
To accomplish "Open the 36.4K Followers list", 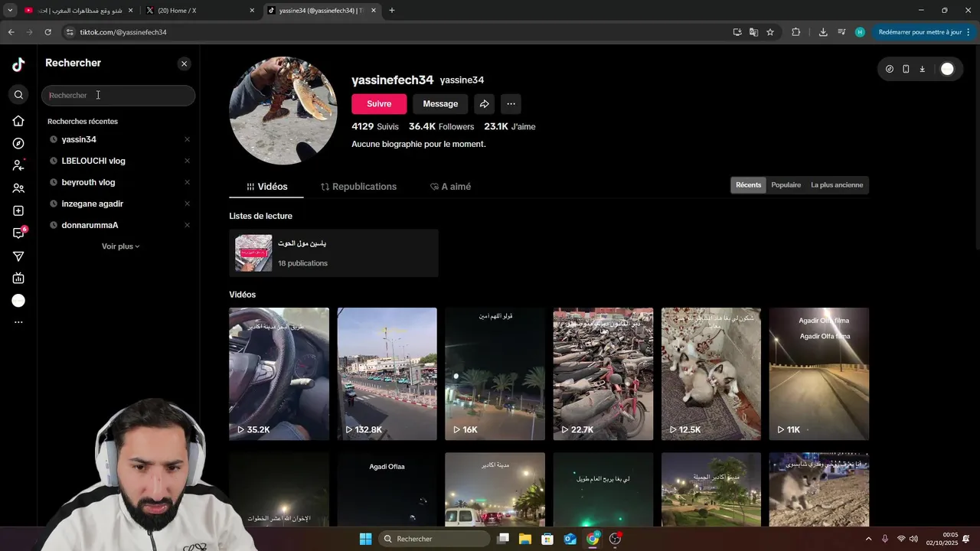I will click(441, 126).
